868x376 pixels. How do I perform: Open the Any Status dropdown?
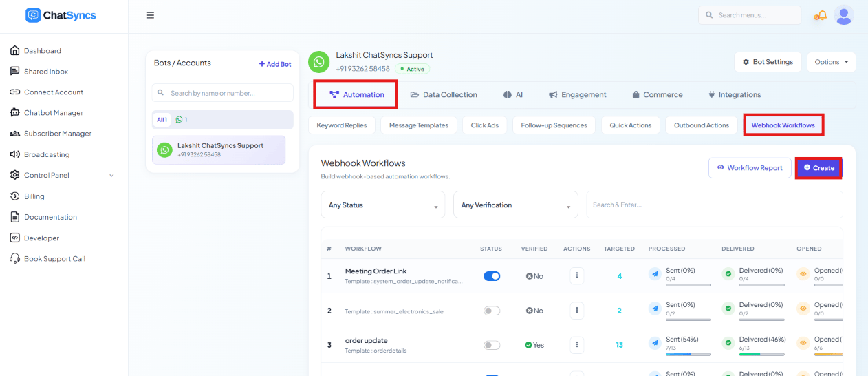pos(383,205)
